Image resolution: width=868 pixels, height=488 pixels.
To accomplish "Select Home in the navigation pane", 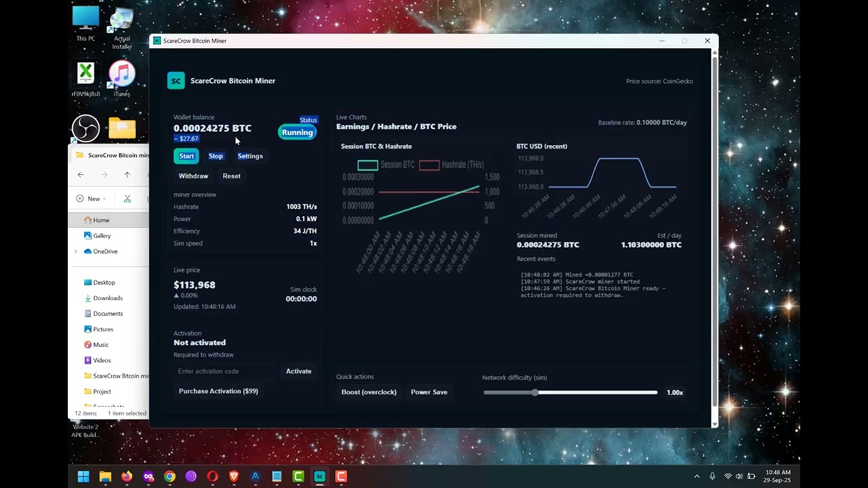I will coord(101,220).
